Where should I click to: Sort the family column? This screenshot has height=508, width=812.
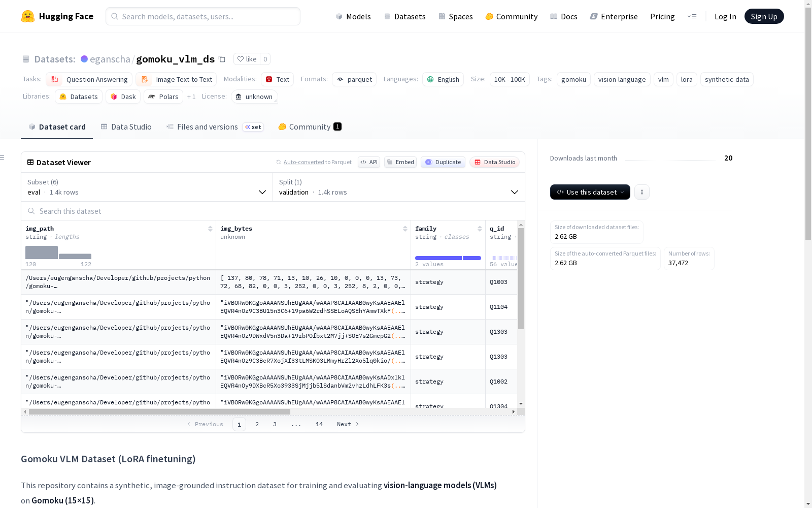pyautogui.click(x=480, y=229)
